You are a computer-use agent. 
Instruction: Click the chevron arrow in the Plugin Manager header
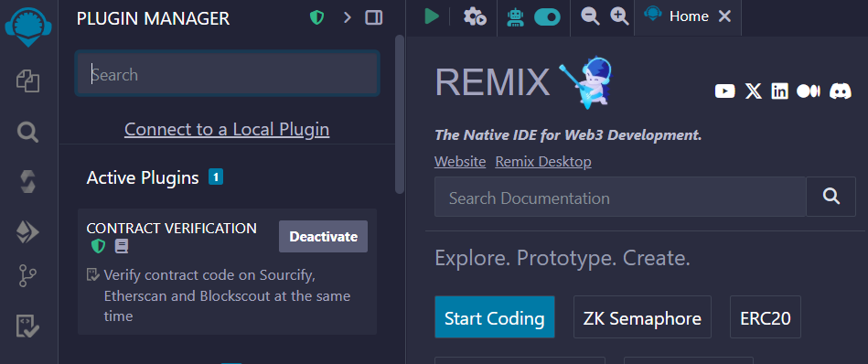[x=347, y=18]
